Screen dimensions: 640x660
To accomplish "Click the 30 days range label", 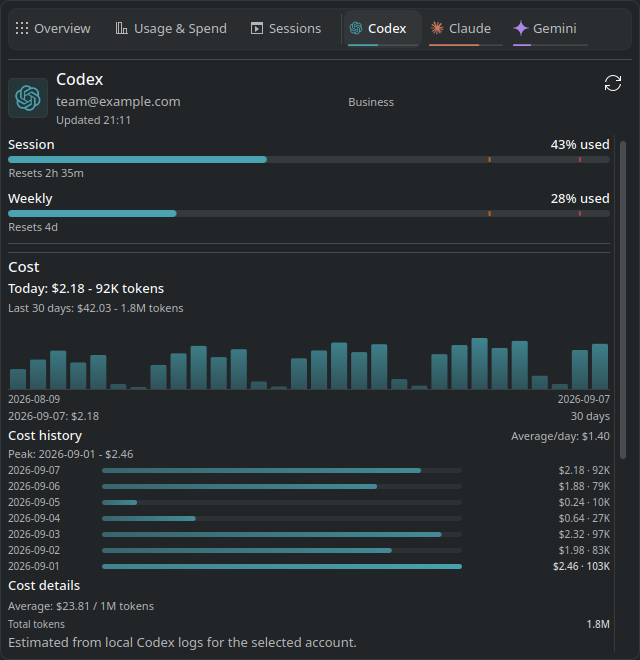I will (x=590, y=416).
